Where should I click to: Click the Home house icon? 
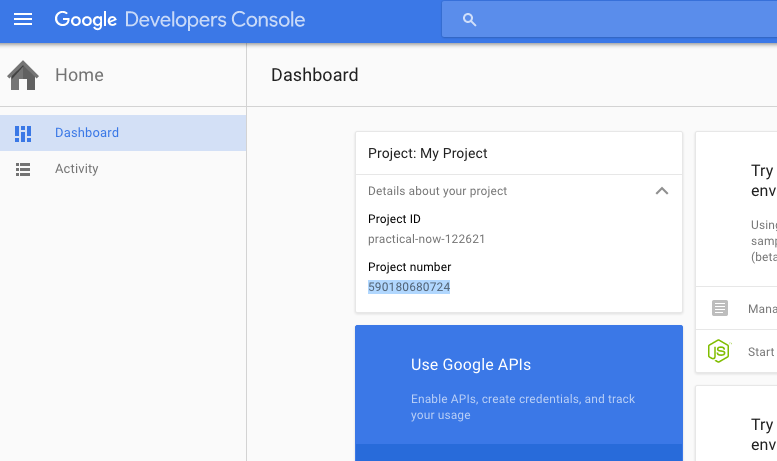pyautogui.click(x=23, y=75)
